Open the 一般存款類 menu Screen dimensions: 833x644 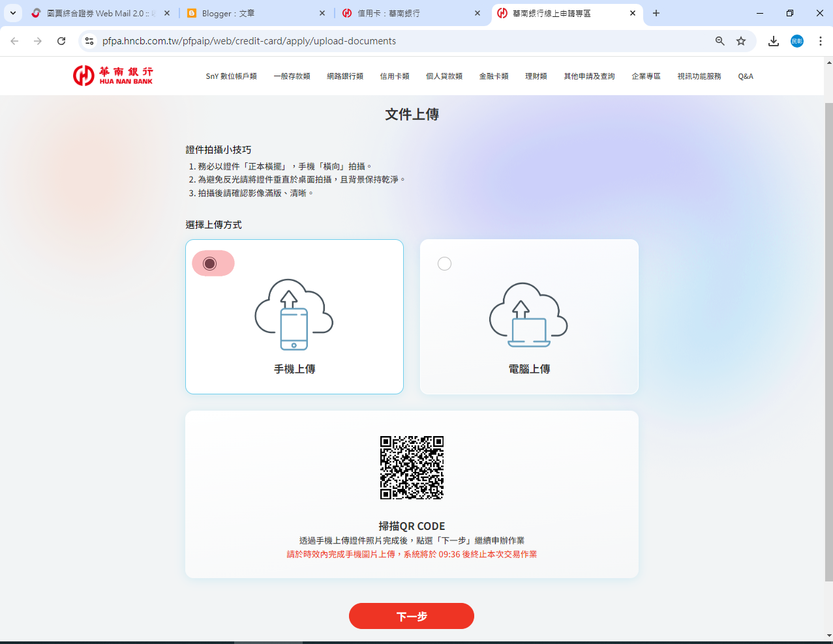click(x=292, y=76)
